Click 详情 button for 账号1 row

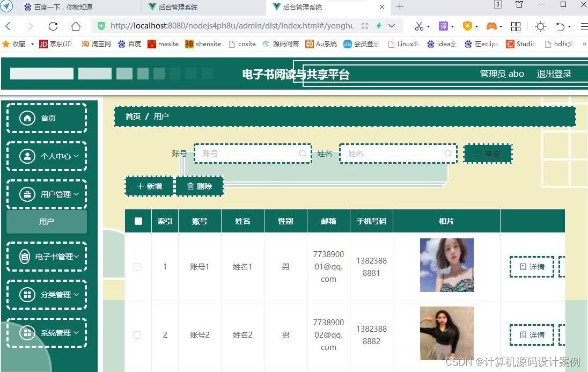pyautogui.click(x=532, y=267)
